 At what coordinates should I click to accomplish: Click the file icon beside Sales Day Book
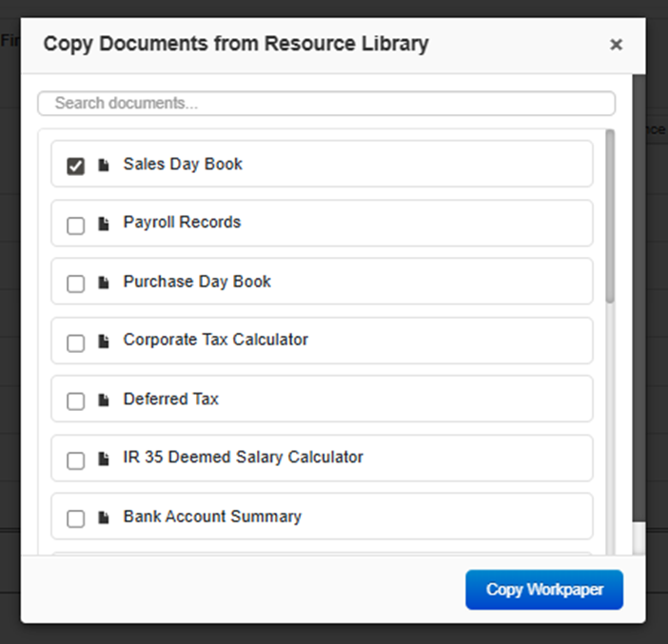point(104,166)
